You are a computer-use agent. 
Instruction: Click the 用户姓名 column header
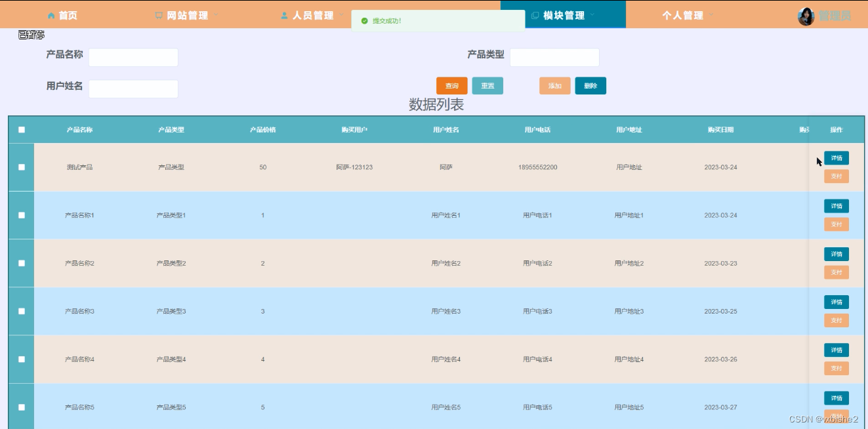(x=446, y=130)
